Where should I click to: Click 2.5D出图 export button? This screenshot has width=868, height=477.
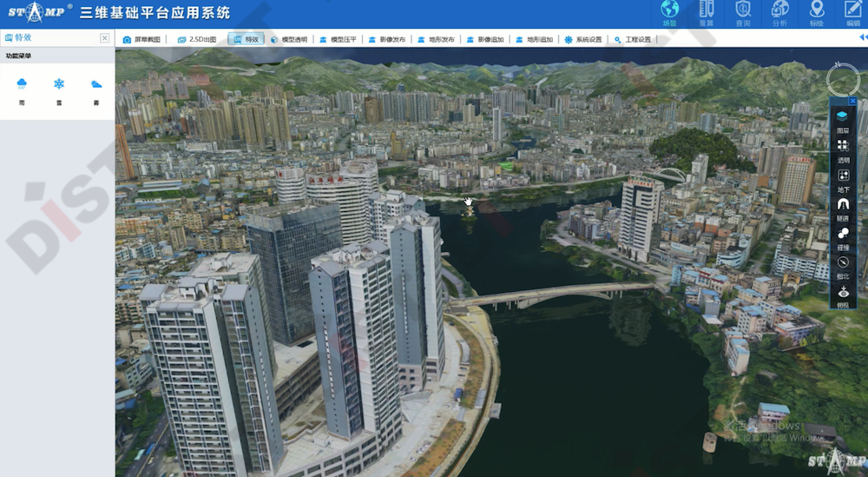coord(197,39)
